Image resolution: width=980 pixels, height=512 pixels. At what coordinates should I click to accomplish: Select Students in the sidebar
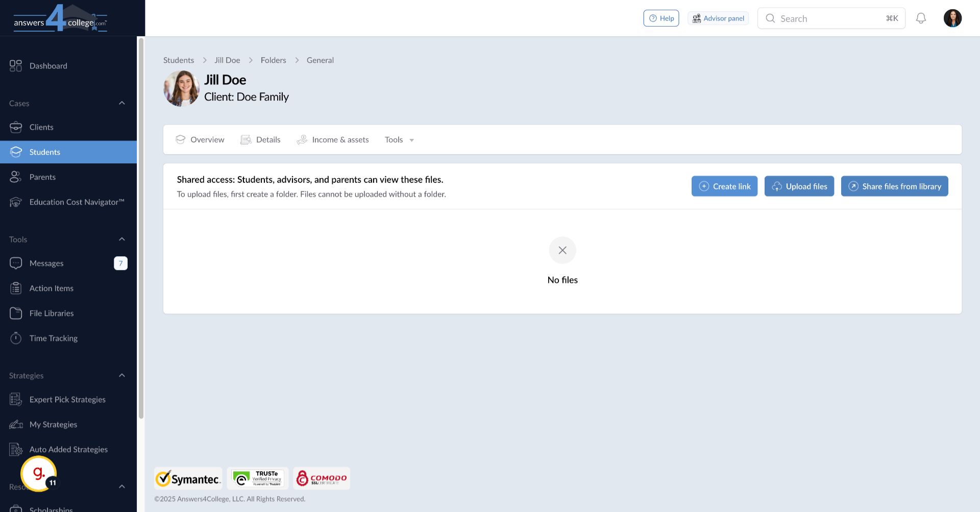pyautogui.click(x=68, y=152)
